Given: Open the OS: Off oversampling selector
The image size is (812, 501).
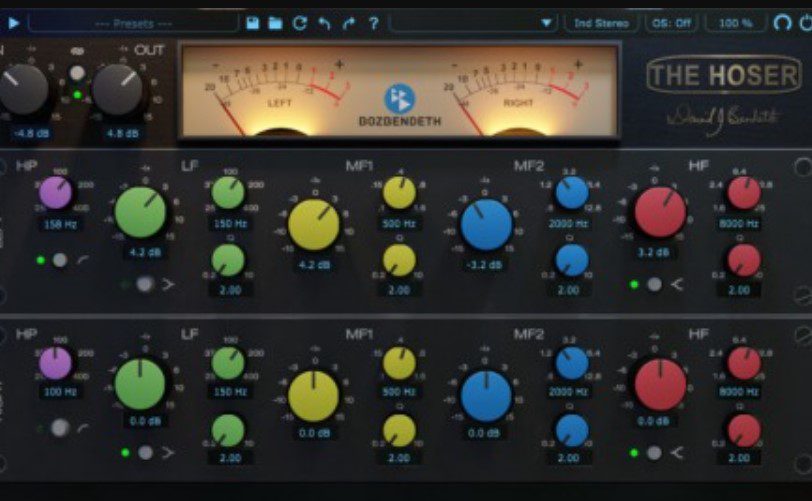Looking at the screenshot, I should coord(672,23).
